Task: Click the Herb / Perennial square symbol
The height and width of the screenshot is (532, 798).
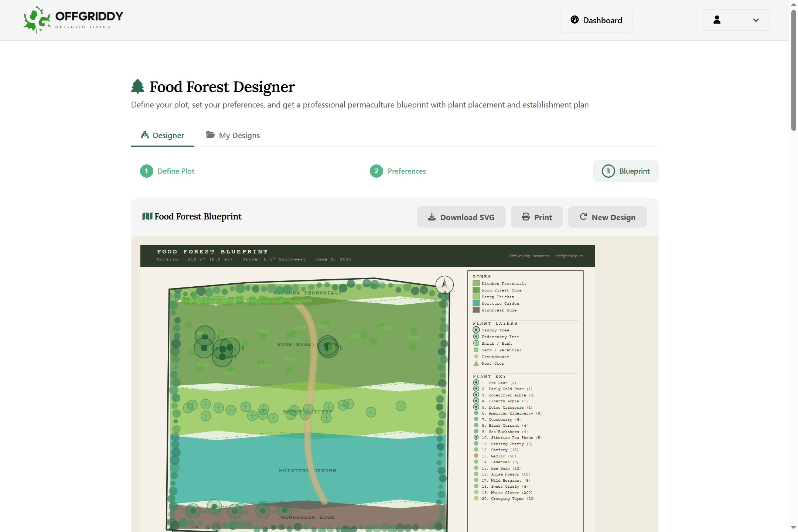Action: (x=476, y=350)
